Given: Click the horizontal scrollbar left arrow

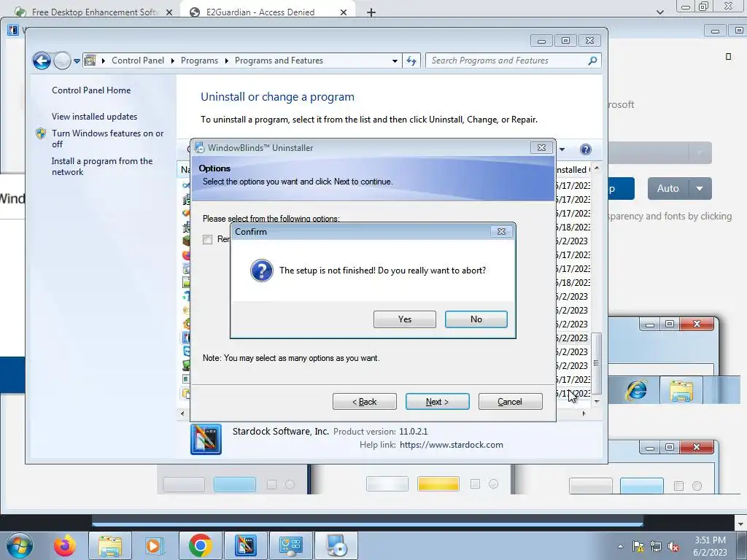Looking at the screenshot, I should (x=182, y=413).
